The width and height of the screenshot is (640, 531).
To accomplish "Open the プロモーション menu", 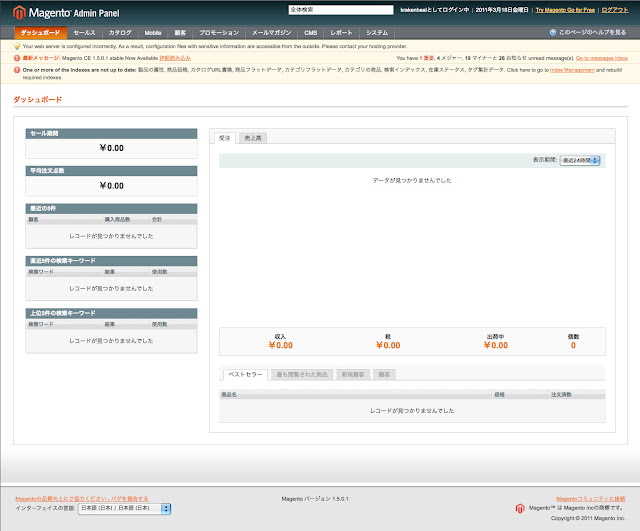I will (x=219, y=33).
